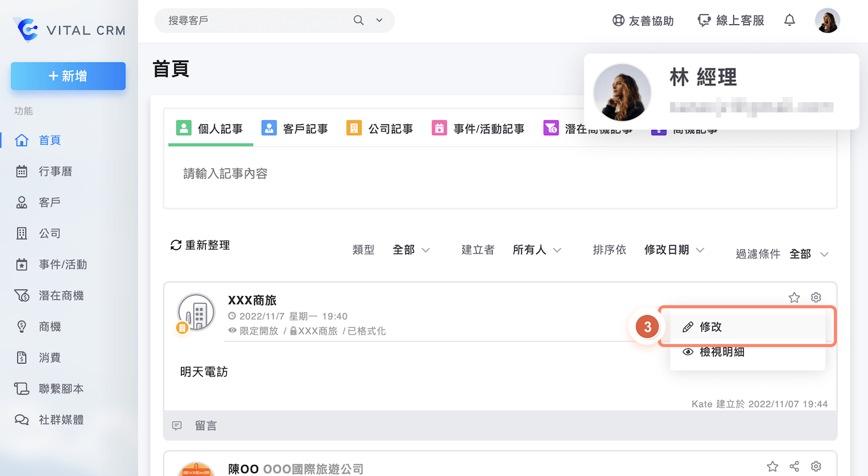
Task: Open 友善協助 help
Action: coord(643,21)
